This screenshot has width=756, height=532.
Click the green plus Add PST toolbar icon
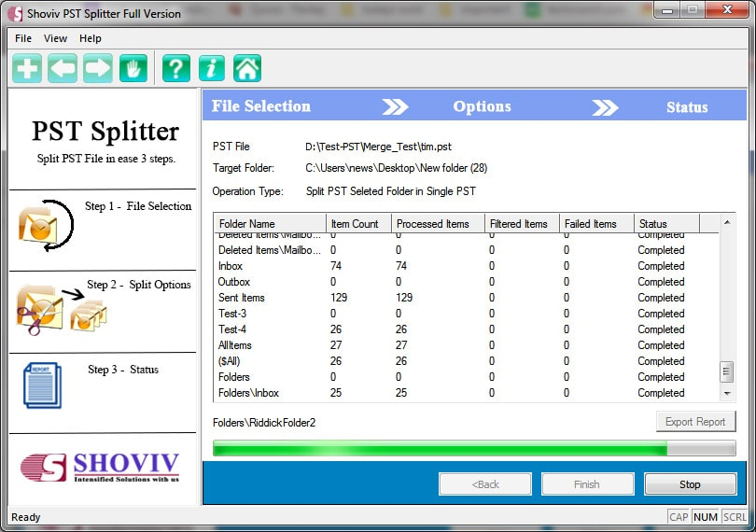coord(27,68)
